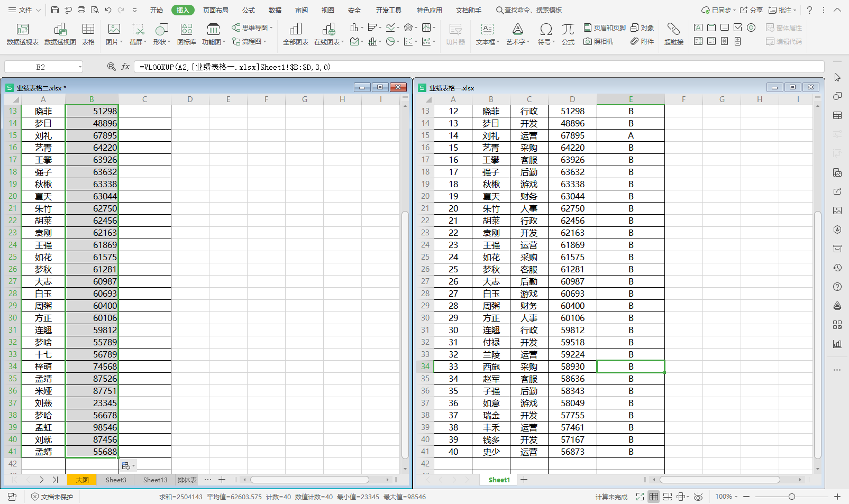Insert a checkbox form control
The height and width of the screenshot is (504, 849).
(738, 28)
